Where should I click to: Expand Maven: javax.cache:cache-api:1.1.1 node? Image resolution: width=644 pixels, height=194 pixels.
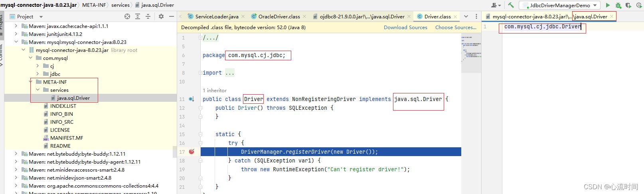click(16, 26)
